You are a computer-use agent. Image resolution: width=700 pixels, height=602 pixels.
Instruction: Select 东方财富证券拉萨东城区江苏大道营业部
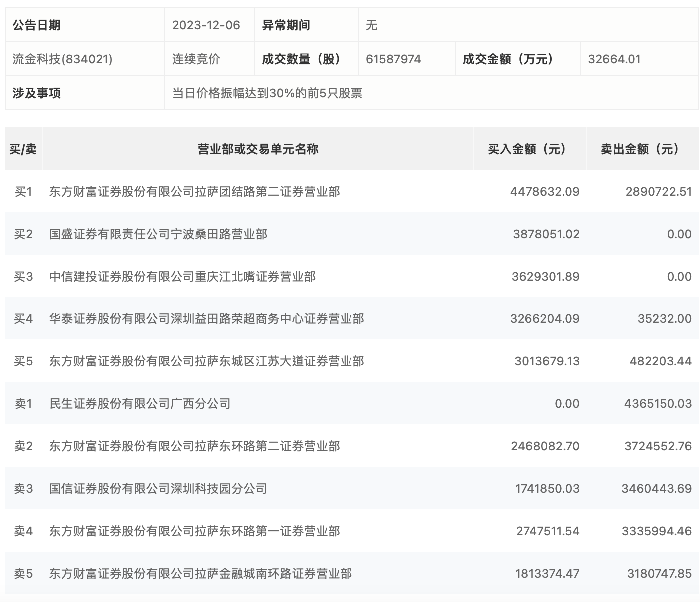coord(207,361)
